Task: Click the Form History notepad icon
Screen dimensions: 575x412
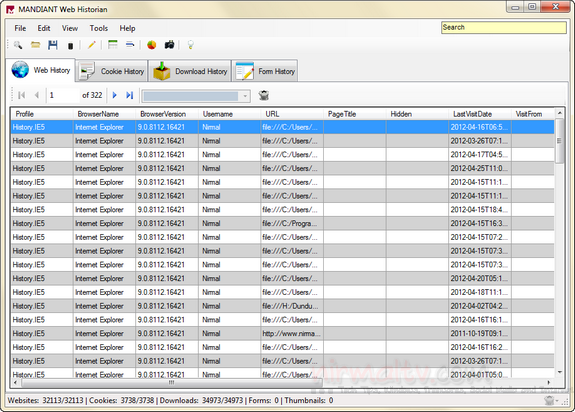Action: click(x=245, y=71)
